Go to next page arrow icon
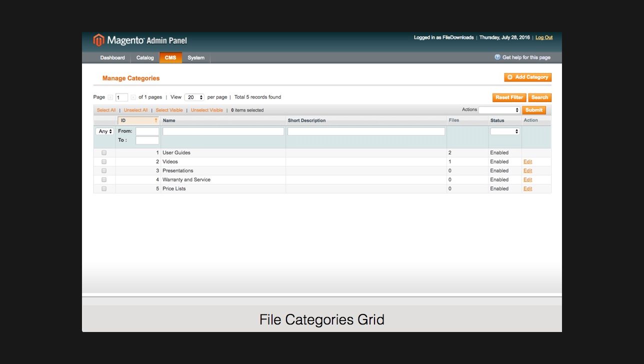Viewport: 644px width, 364px height. (x=133, y=97)
